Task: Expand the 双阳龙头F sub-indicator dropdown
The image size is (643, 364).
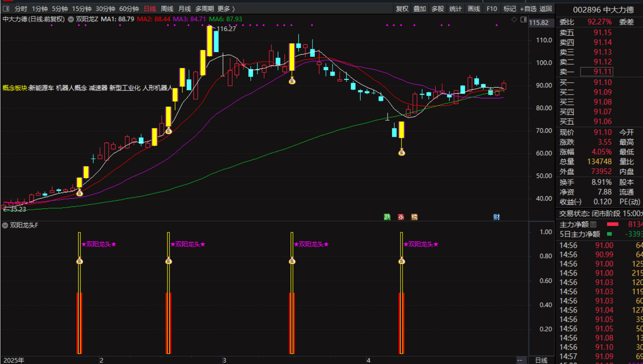Action: (x=5, y=225)
